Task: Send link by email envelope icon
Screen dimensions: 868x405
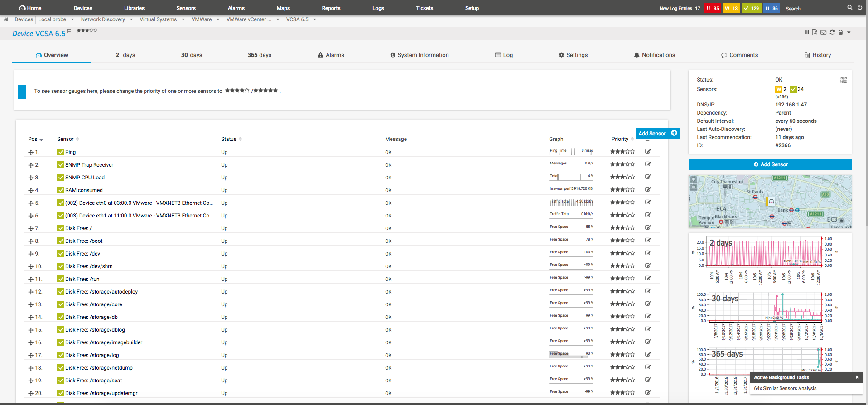Action: coord(824,33)
